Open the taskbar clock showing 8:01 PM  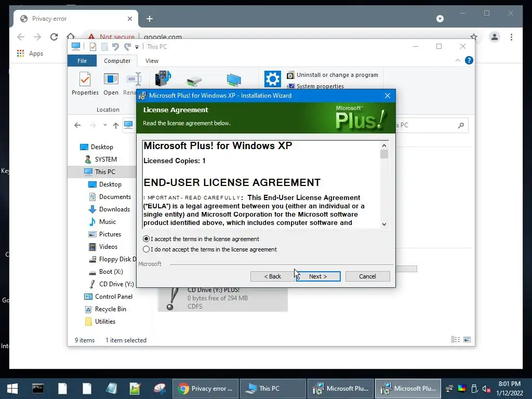click(509, 389)
